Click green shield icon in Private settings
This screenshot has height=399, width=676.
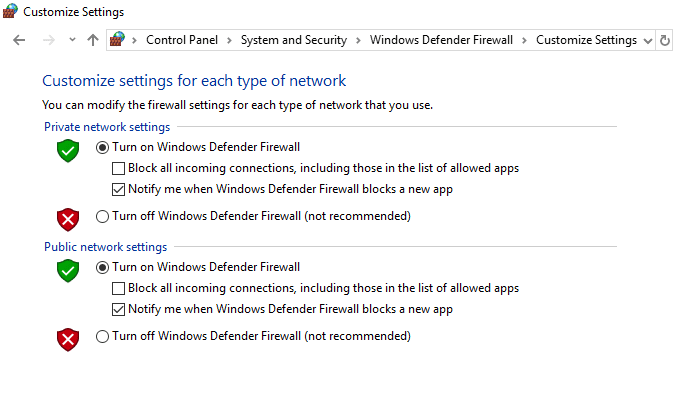(x=68, y=151)
